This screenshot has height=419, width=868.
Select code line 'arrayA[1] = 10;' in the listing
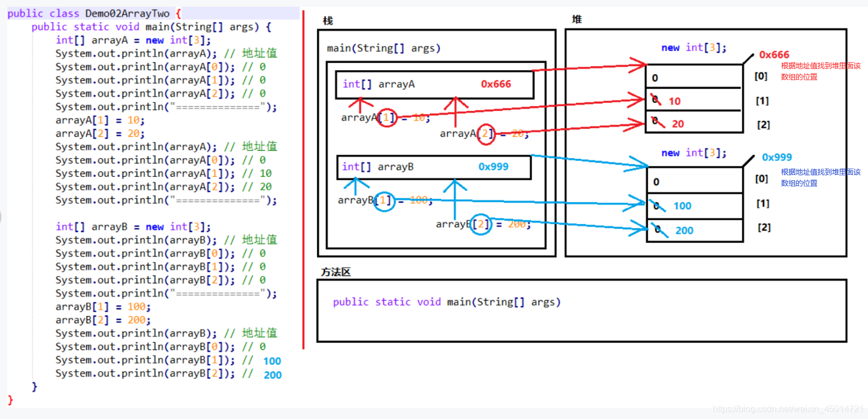point(100,120)
